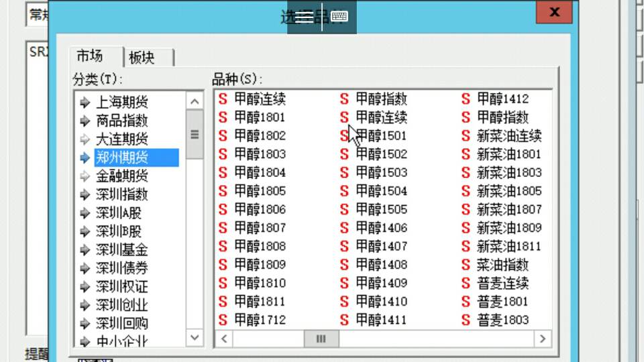
Task: Select 普麦1801 in the list
Action: pos(502,302)
